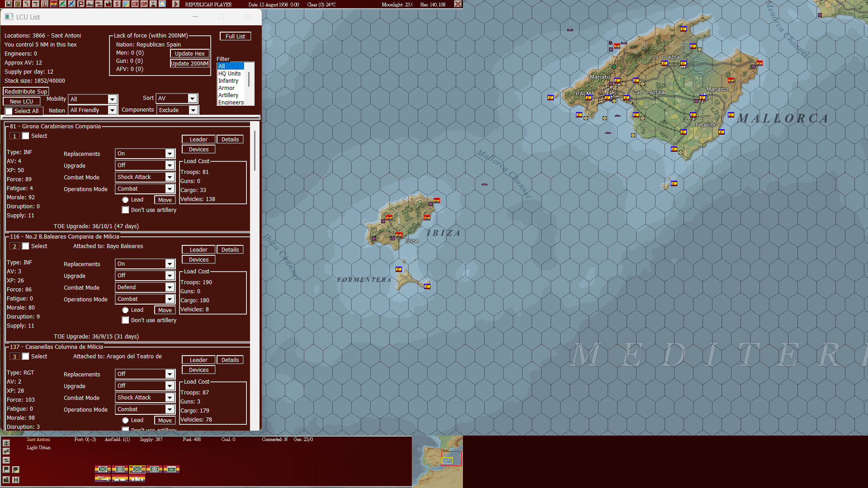
Task: Open the Components dropdown showing Exclude
Action: point(193,110)
